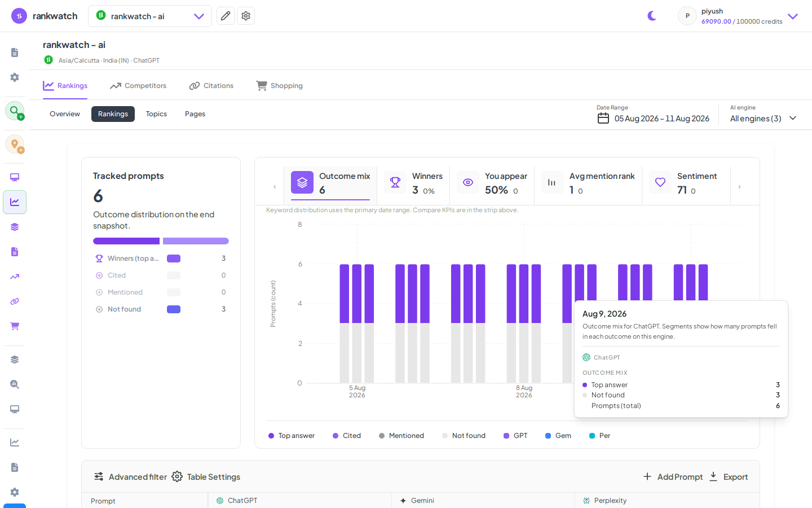Click the gray monitor sidebar icon
Screen dimensions: 812x508
15,409
